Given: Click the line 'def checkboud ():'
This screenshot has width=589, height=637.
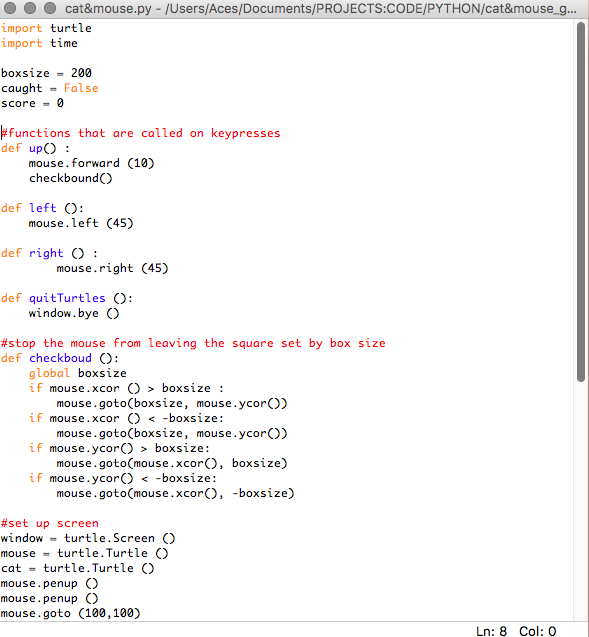Looking at the screenshot, I should point(60,358).
